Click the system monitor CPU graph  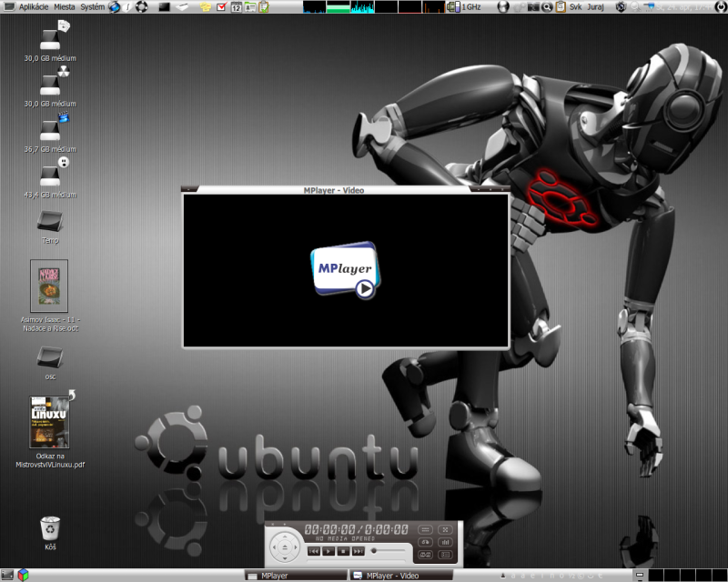point(314,7)
